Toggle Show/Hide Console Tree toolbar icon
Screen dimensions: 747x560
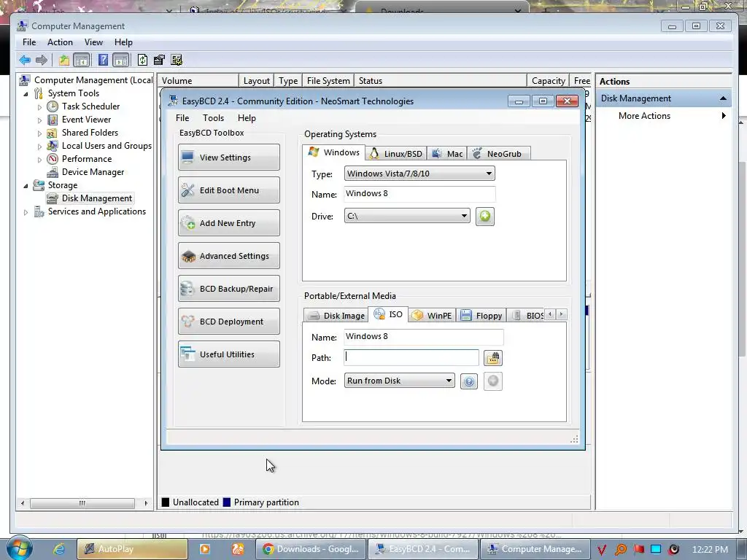pyautogui.click(x=82, y=60)
